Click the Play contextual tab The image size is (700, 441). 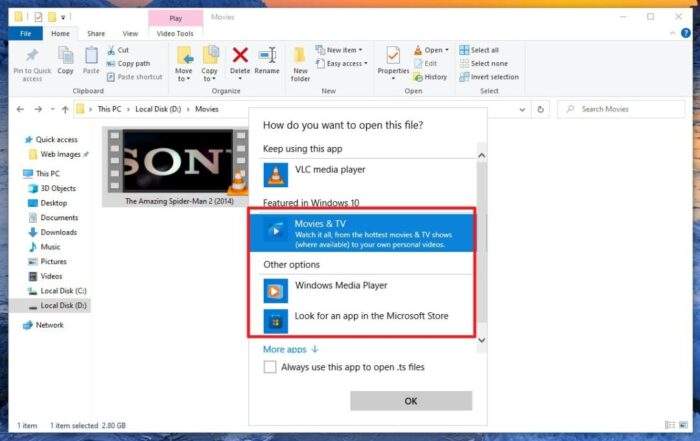175,18
